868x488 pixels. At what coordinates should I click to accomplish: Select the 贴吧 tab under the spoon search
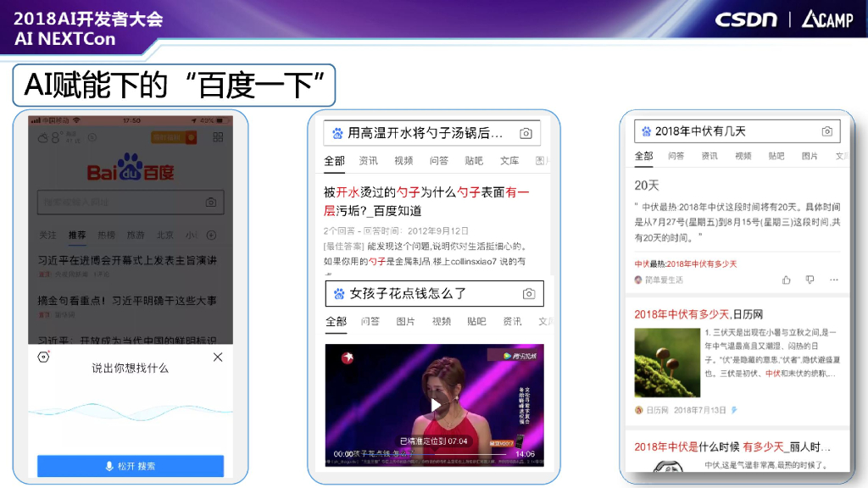tap(474, 161)
